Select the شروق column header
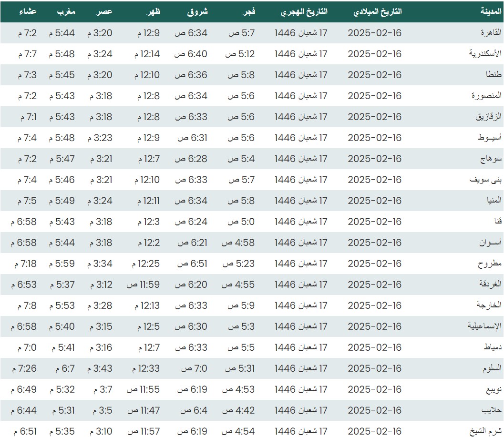504x437 pixels. pyautogui.click(x=197, y=12)
